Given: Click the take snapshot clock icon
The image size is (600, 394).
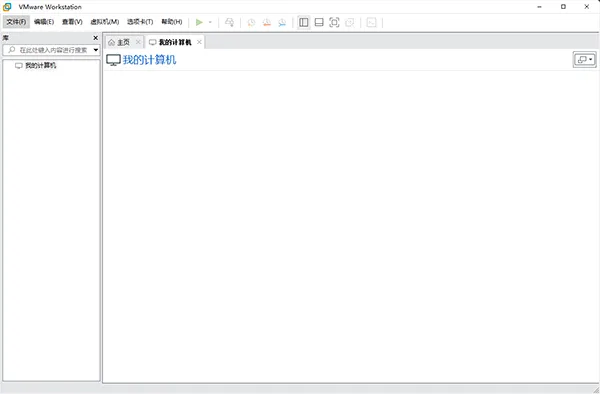Looking at the screenshot, I should coord(251,22).
